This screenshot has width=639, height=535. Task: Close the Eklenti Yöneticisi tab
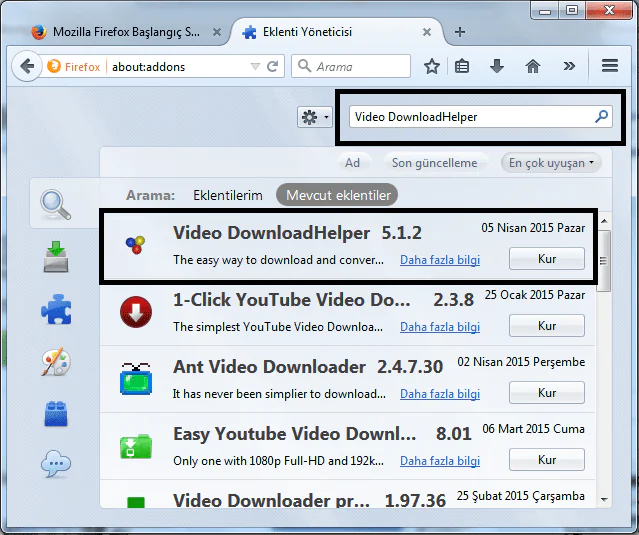(427, 32)
